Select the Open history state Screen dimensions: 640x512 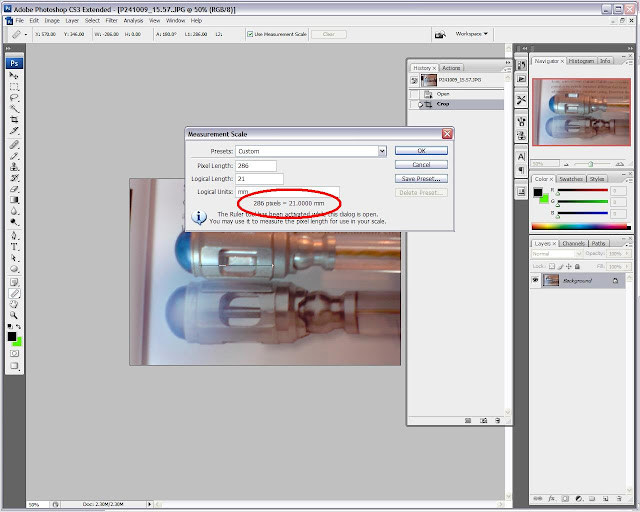pos(457,94)
